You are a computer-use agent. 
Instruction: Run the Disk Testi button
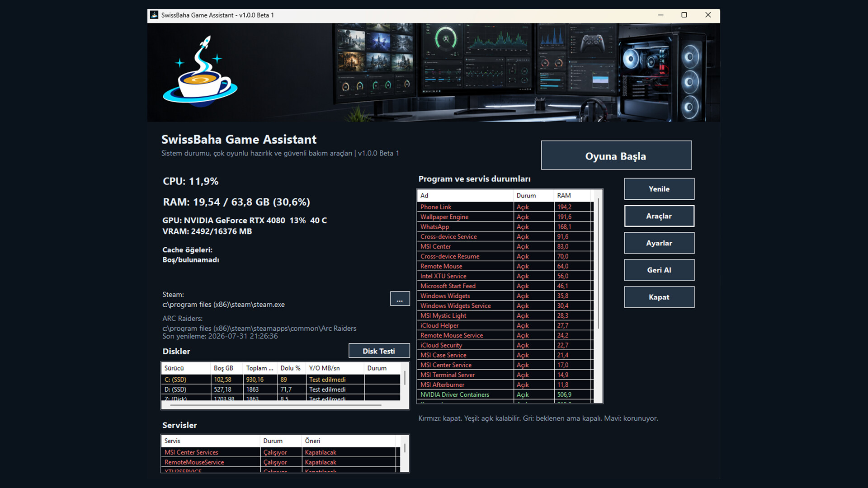[379, 351]
